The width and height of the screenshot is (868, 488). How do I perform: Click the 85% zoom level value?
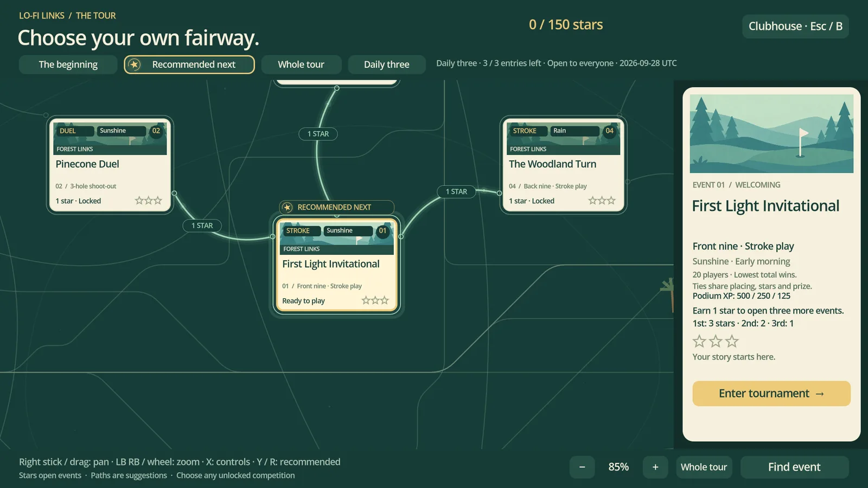point(618,467)
